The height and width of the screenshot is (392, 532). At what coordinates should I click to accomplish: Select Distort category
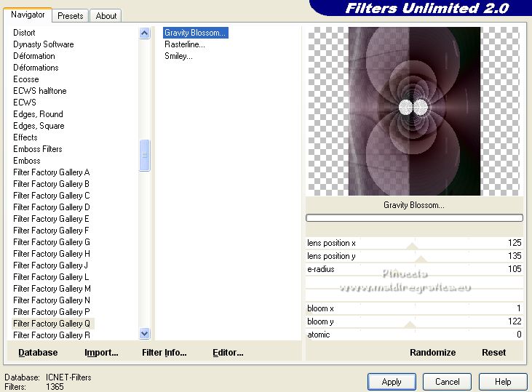tap(24, 33)
